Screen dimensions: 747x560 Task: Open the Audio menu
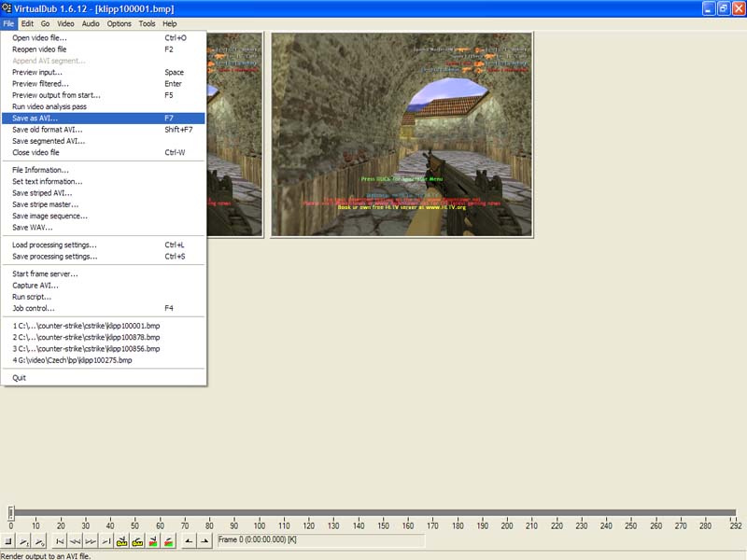[x=91, y=23]
